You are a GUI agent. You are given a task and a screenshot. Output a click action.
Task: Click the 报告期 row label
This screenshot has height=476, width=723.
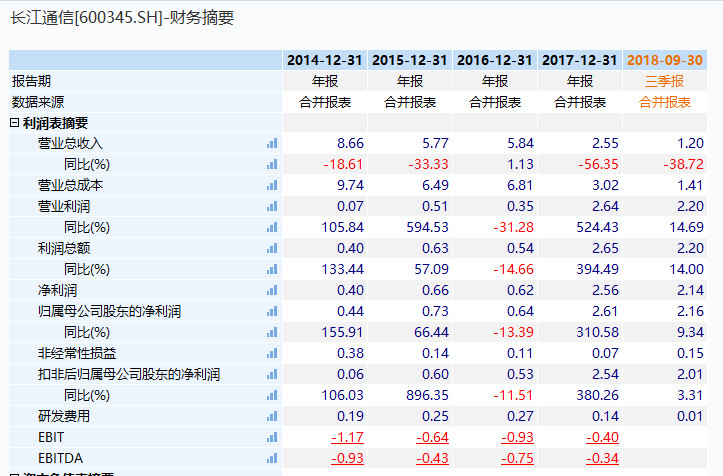31,81
